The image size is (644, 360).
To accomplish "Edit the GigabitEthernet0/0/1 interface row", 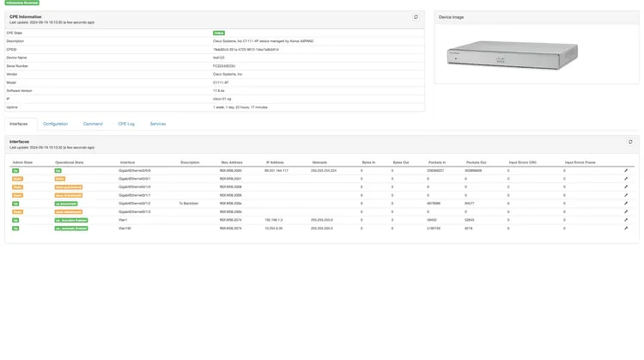I will click(x=626, y=179).
